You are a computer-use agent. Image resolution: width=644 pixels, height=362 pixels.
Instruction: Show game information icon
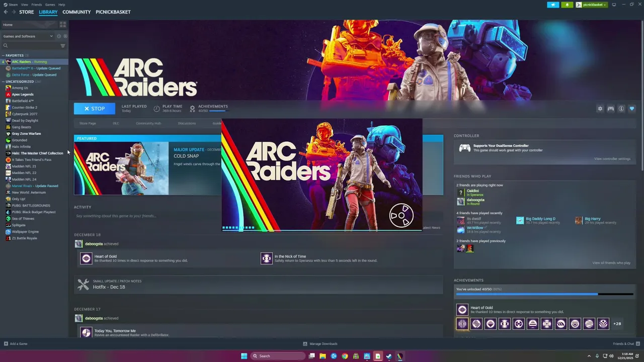621,109
